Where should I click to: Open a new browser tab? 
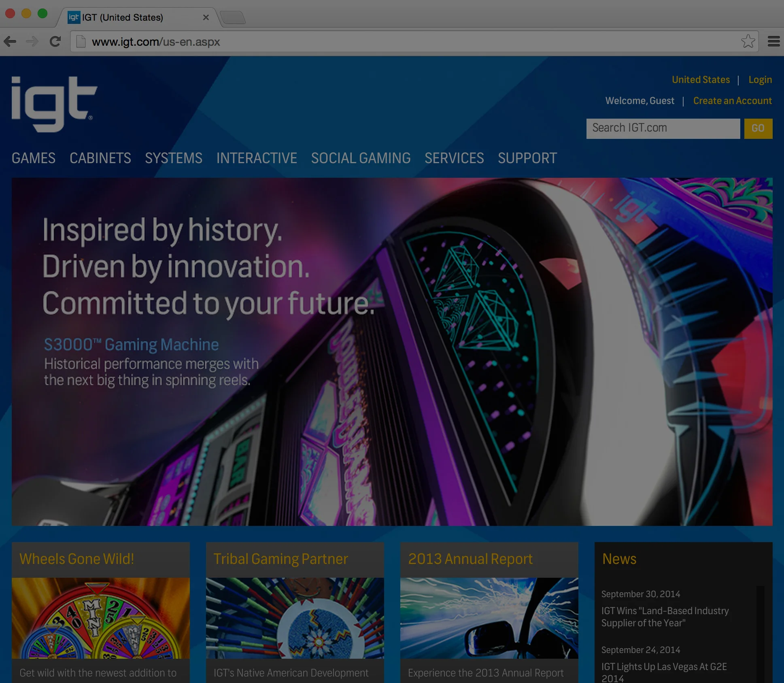point(233,18)
